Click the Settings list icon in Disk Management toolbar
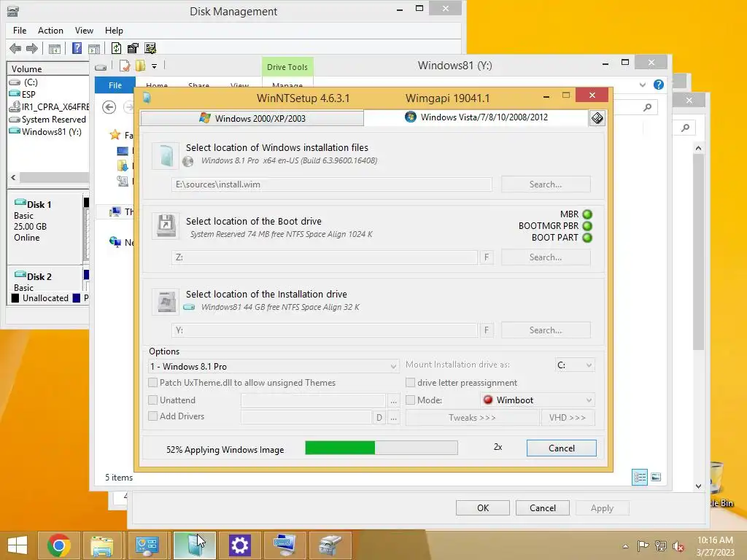Image resolution: width=747 pixels, height=560 pixels. click(x=150, y=48)
